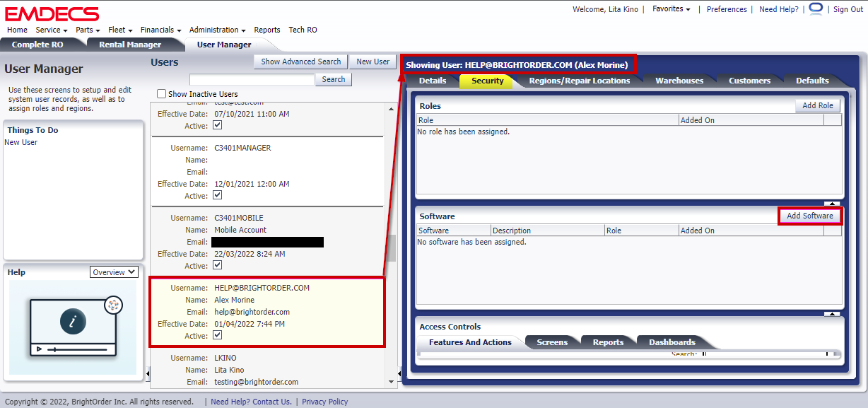Click the user list scroll-up arrow
The width and height of the screenshot is (868, 408).
(392, 108)
